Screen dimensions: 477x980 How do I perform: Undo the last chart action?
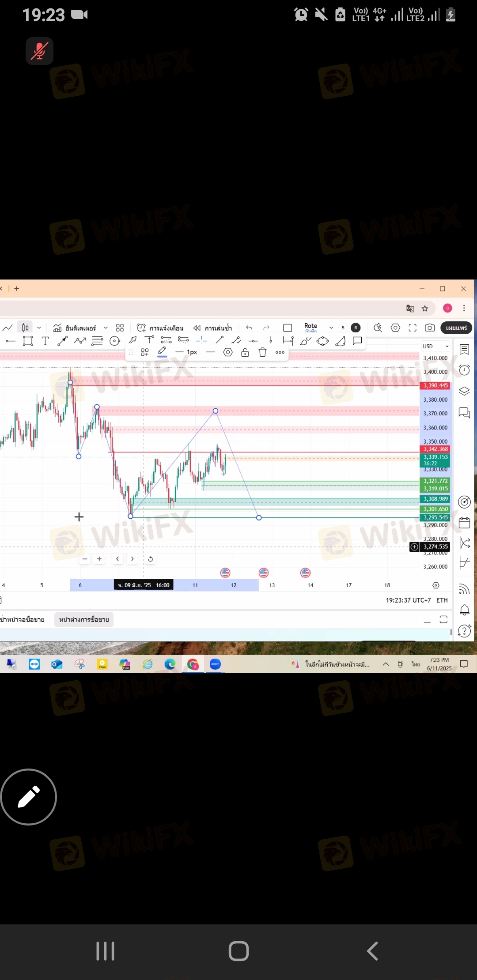(x=249, y=328)
